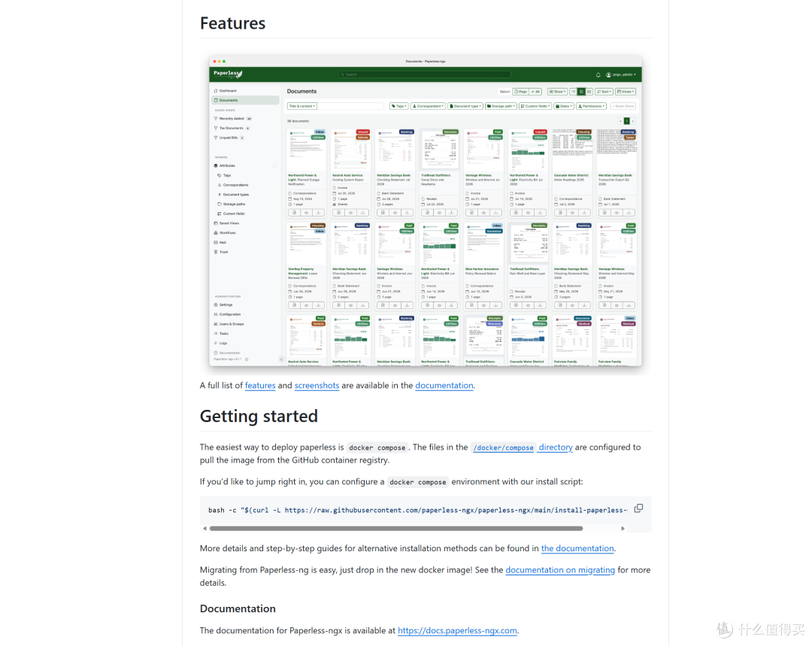Click the code block horizontal scrollbar thumb

pyautogui.click(x=396, y=529)
